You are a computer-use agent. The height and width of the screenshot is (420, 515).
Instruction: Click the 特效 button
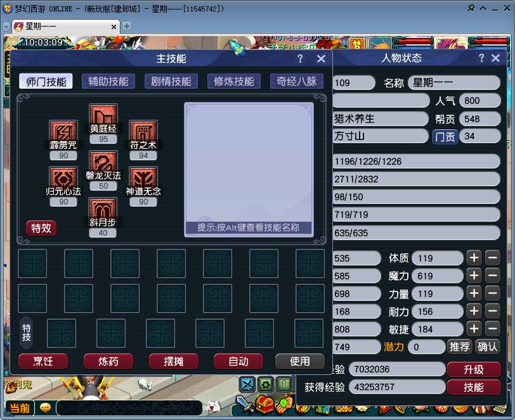coord(41,228)
